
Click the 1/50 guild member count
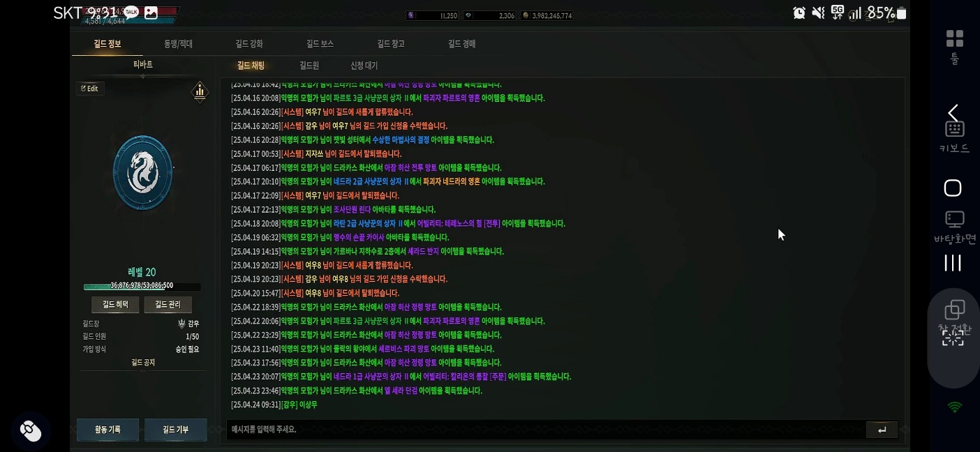192,336
